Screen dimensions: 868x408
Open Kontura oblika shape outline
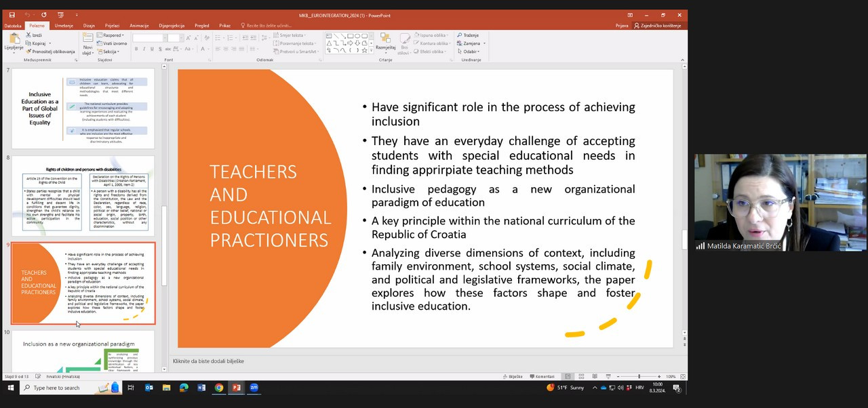(x=433, y=43)
